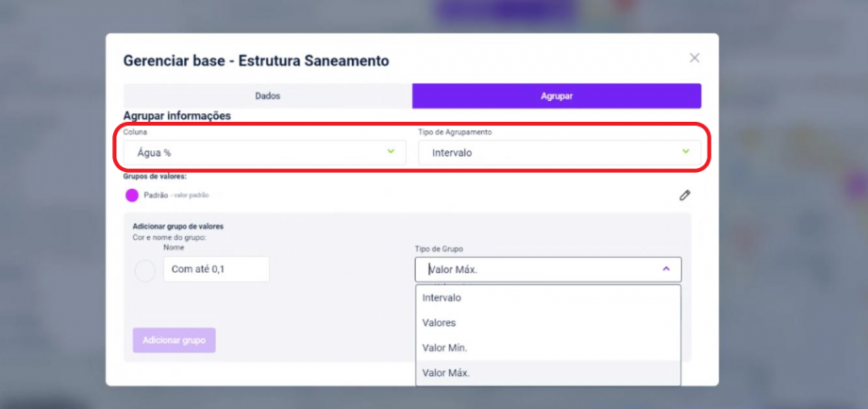Open the empty color circle for new group
868x409 pixels.
coord(145,271)
